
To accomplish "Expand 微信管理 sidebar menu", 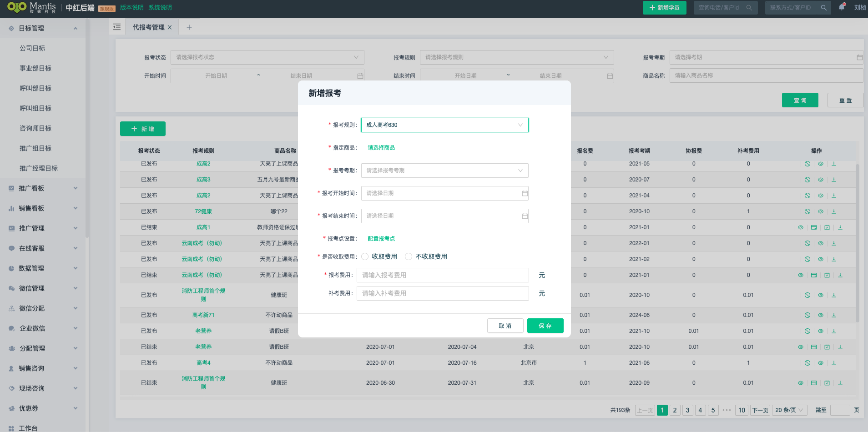I will click(43, 288).
